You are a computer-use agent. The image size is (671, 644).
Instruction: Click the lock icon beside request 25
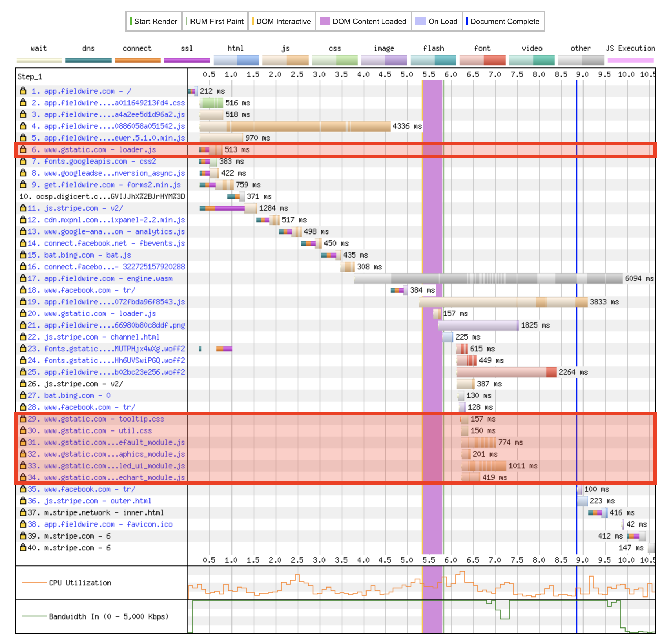[x=23, y=372]
